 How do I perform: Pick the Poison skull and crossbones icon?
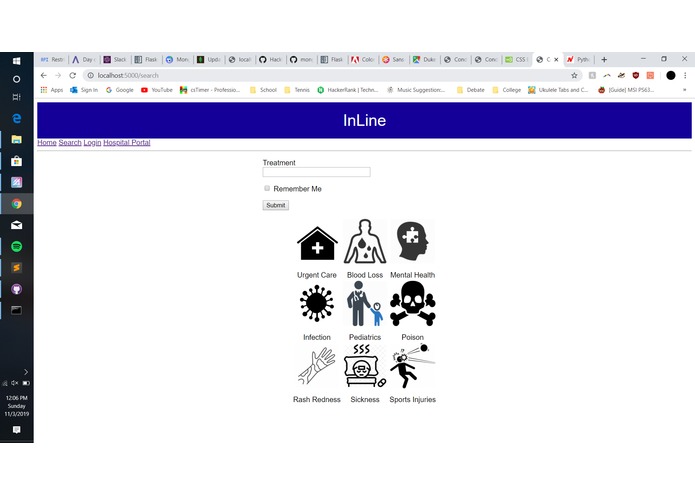click(x=413, y=303)
